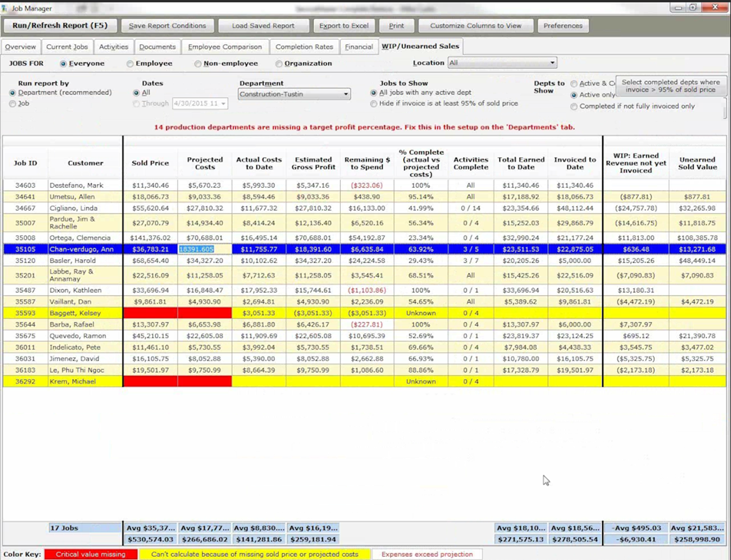Image resolution: width=731 pixels, height=560 pixels.
Task: Click the red 'Critical value missing' color key
Action: [x=90, y=554]
